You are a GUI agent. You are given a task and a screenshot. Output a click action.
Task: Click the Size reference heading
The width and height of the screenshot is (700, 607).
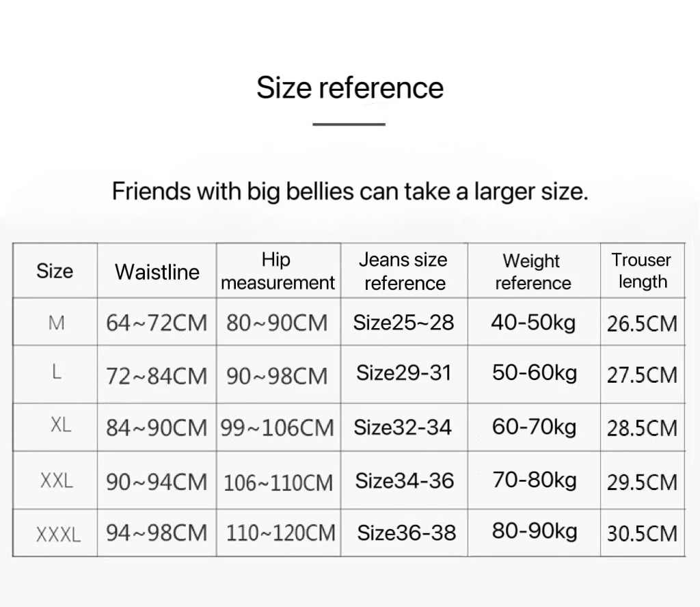(x=350, y=88)
